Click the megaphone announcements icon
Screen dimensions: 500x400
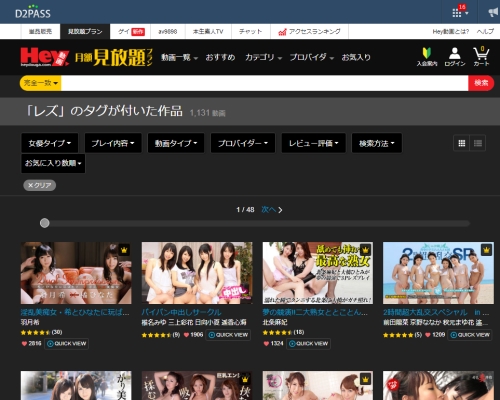click(493, 13)
